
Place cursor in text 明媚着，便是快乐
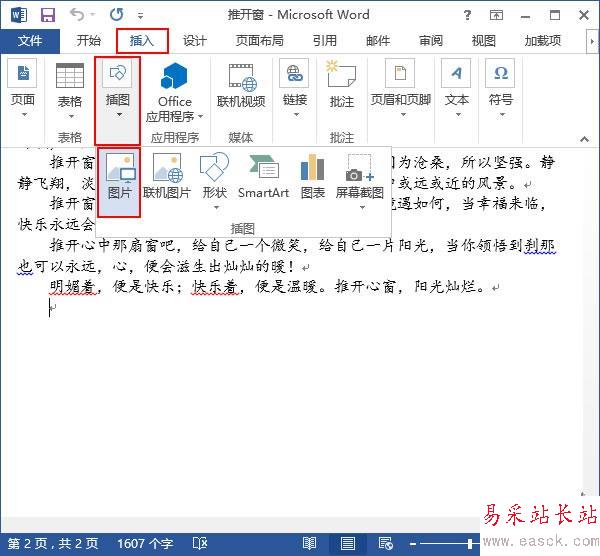click(x=112, y=287)
